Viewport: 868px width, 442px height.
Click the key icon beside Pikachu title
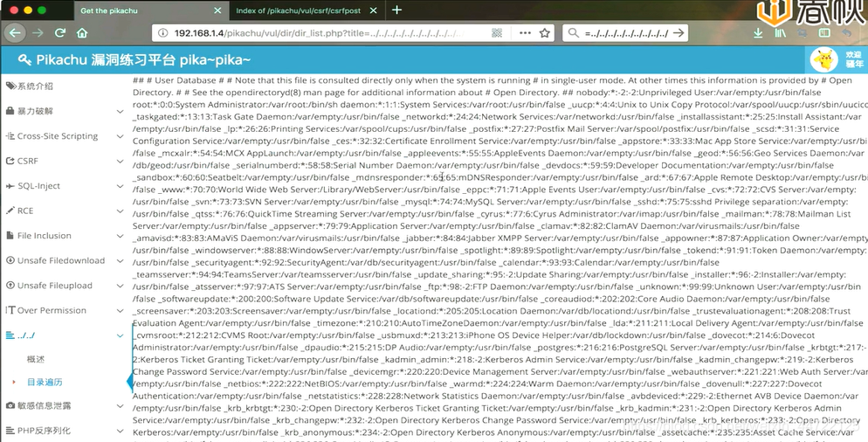[x=24, y=59]
